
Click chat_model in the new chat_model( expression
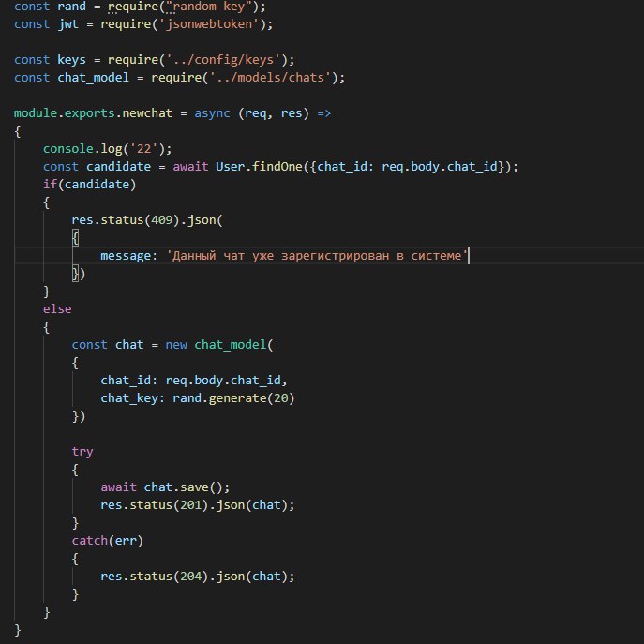231,345
